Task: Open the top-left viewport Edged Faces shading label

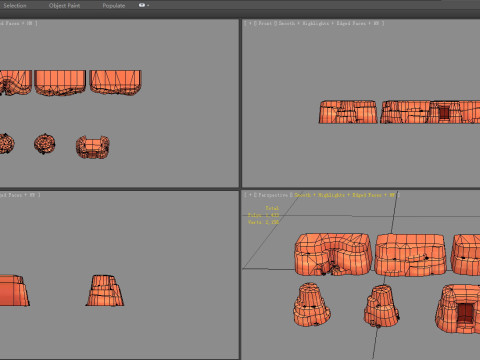Action: [x=10, y=23]
